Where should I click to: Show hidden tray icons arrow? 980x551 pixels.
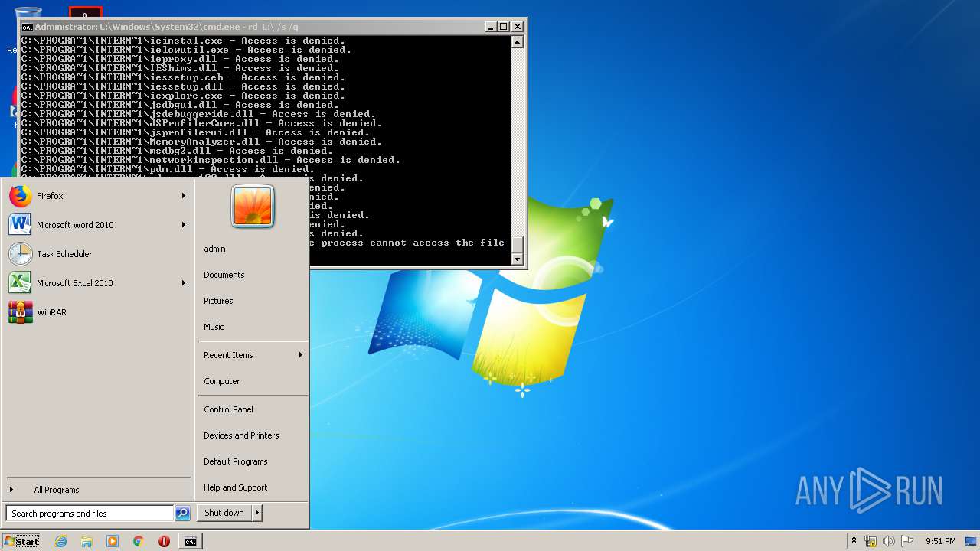point(854,541)
